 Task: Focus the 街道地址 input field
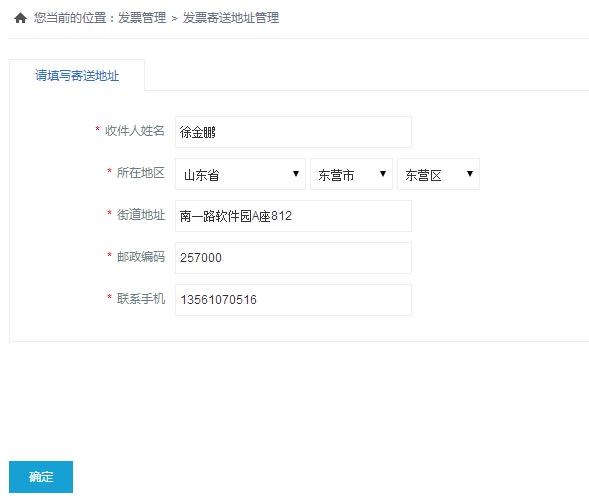293,216
